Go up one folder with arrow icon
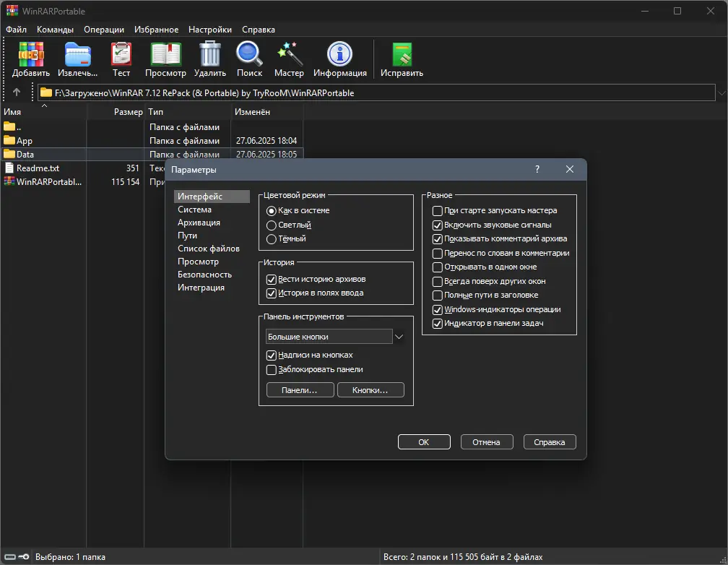This screenshot has height=565, width=728. coord(17,92)
